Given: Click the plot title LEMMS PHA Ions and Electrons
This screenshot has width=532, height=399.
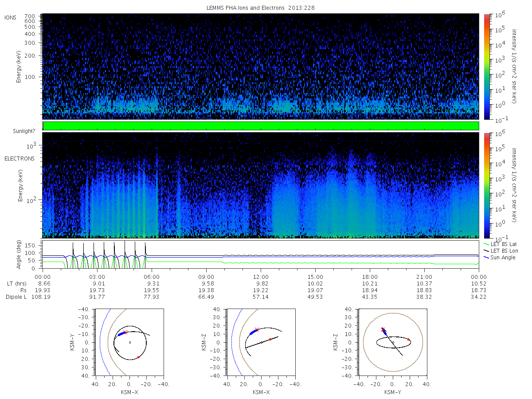Looking at the screenshot, I should tap(246, 8).
